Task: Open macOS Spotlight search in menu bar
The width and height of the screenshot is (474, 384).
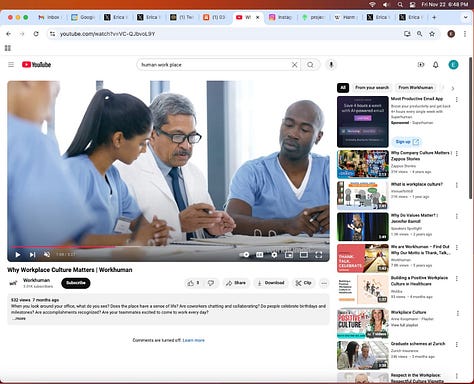Action: point(400,4)
